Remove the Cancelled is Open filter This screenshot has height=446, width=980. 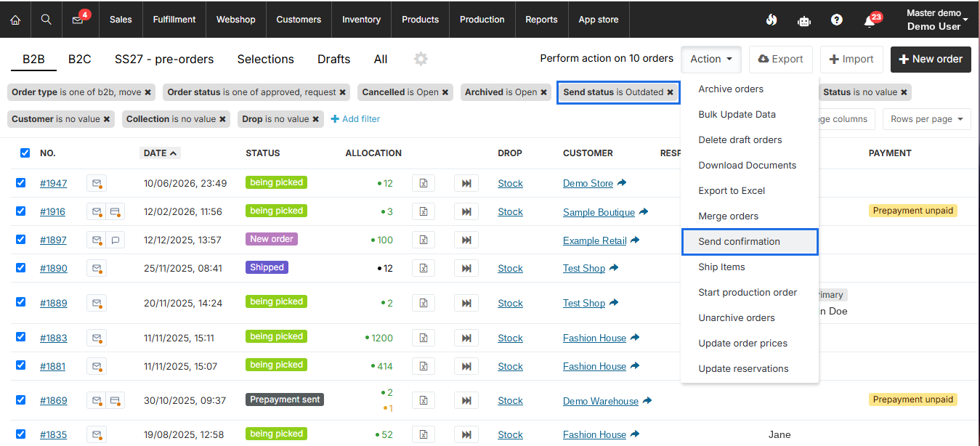click(445, 92)
